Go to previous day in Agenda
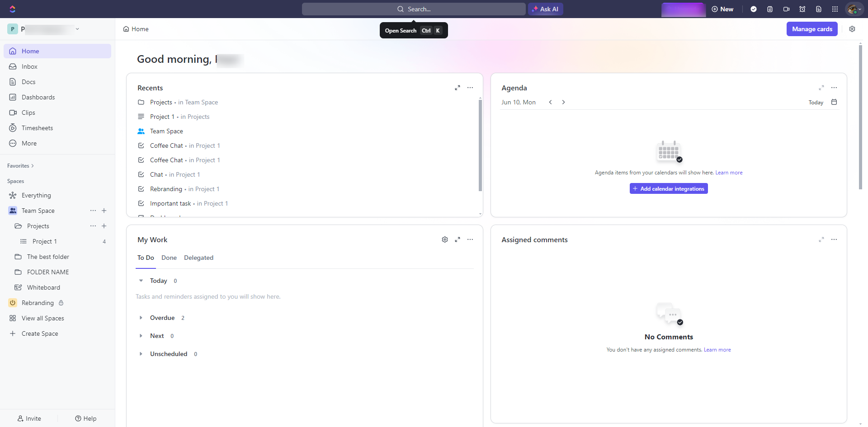Image resolution: width=868 pixels, height=427 pixels. pos(550,102)
